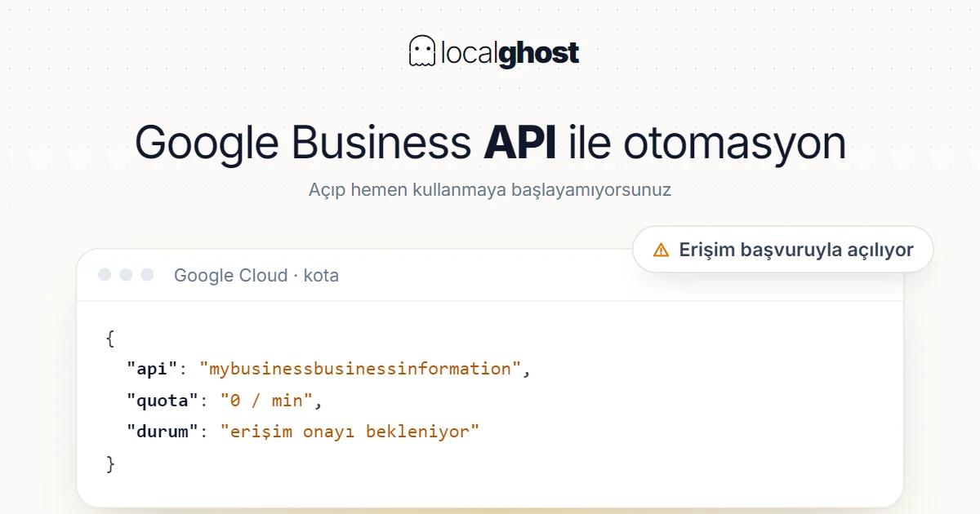Click the "erişim onayı bekleniyor" value
980x514 pixels.
350,432
